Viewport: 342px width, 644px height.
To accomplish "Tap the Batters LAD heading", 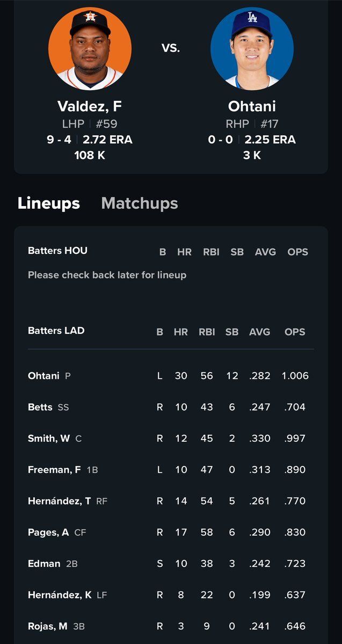I will click(56, 331).
